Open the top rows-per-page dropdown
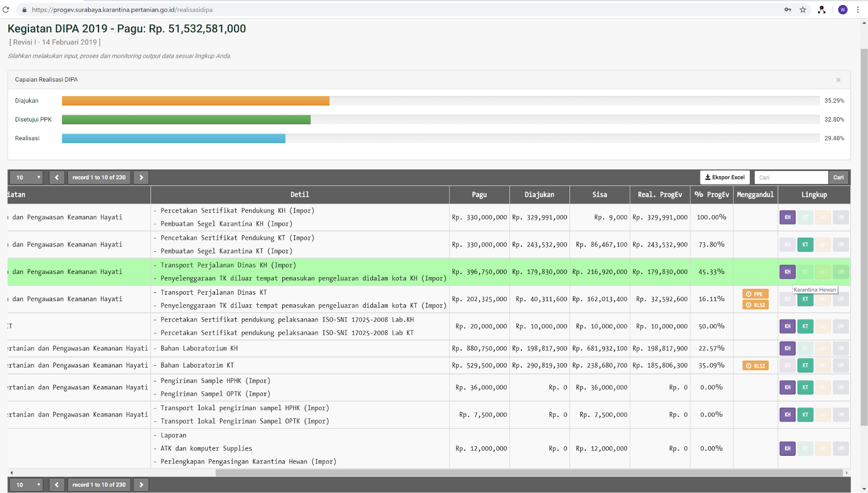This screenshot has width=868, height=493. click(27, 177)
